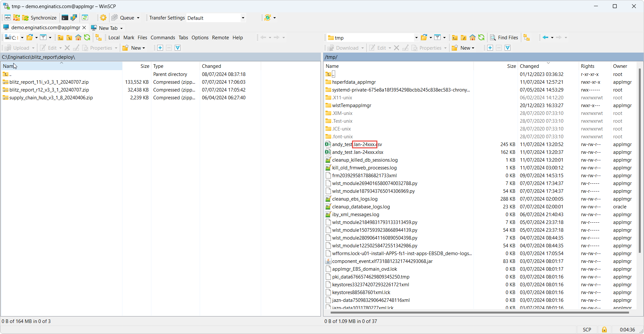Image resolution: width=644 pixels, height=334 pixels.
Task: Click the remote panel filter icon
Action: pos(437,38)
